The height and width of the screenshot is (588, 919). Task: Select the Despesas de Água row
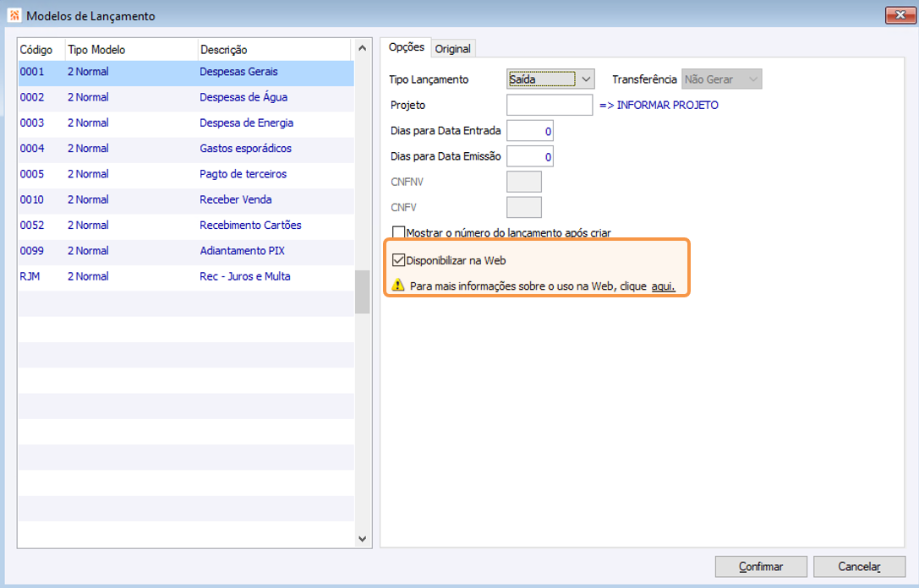pyautogui.click(x=186, y=97)
